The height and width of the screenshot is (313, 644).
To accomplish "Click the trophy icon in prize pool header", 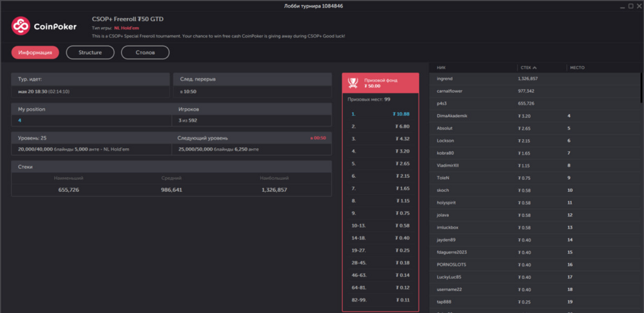I will click(x=353, y=82).
